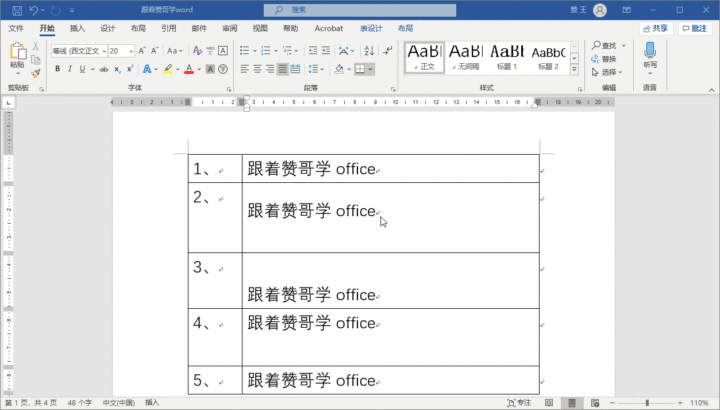720x410 pixels.
Task: Toggle Italic formatting
Action: [70, 69]
